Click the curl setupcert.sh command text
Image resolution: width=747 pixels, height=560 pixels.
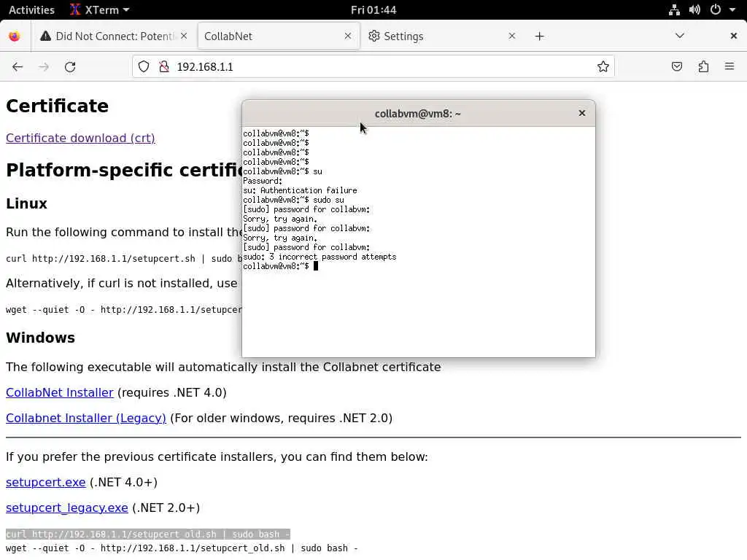(124, 259)
